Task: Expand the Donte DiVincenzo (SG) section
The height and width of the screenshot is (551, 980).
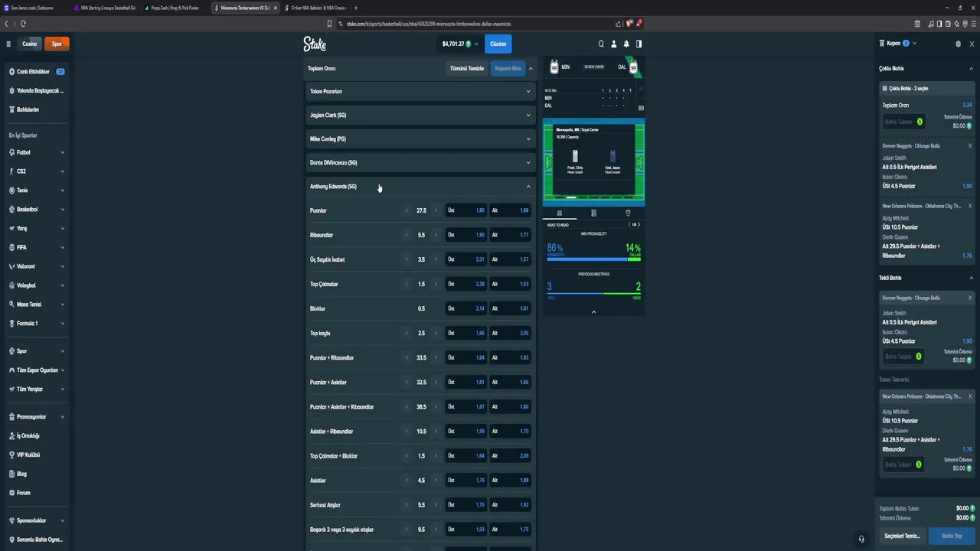Action: 420,162
